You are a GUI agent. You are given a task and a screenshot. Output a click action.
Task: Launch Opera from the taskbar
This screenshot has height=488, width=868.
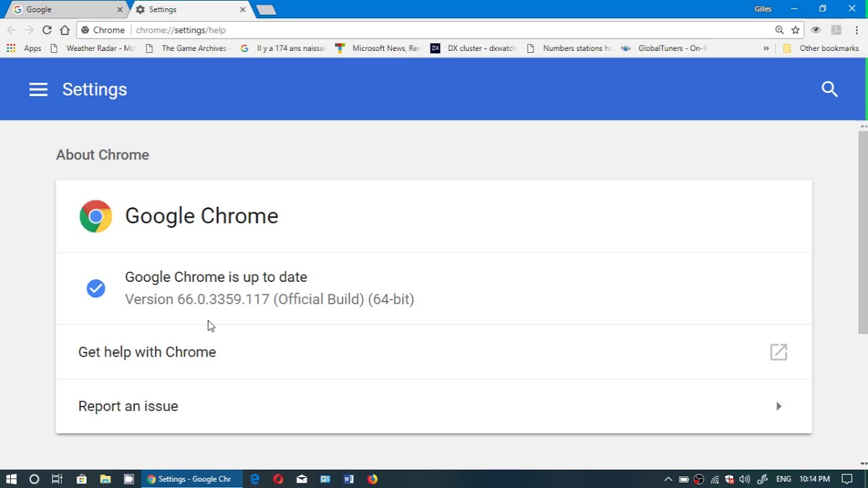point(278,479)
